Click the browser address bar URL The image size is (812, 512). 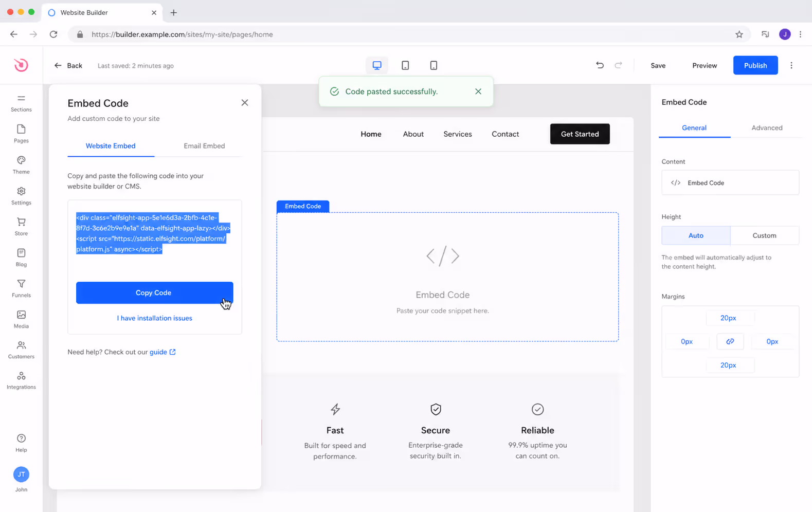click(x=182, y=34)
